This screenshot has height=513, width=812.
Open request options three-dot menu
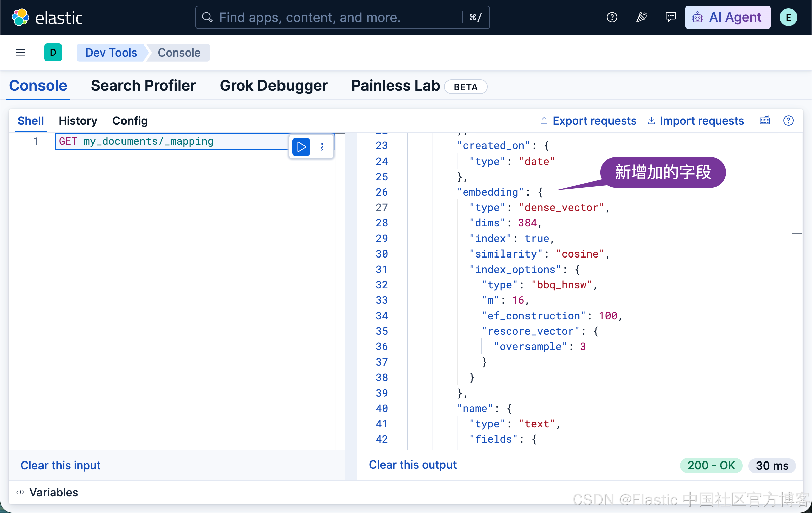coord(322,147)
